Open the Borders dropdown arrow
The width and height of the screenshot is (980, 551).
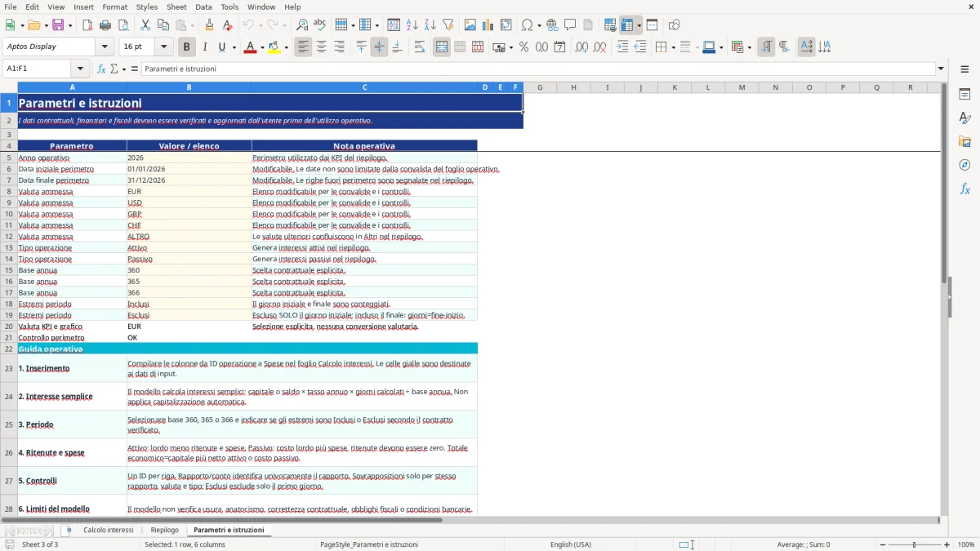[x=672, y=47]
